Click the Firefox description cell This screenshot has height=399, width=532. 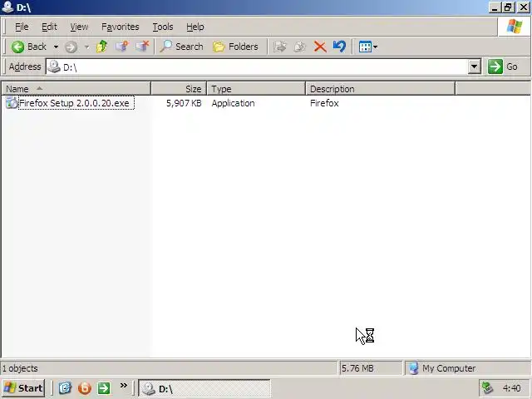tap(324, 103)
